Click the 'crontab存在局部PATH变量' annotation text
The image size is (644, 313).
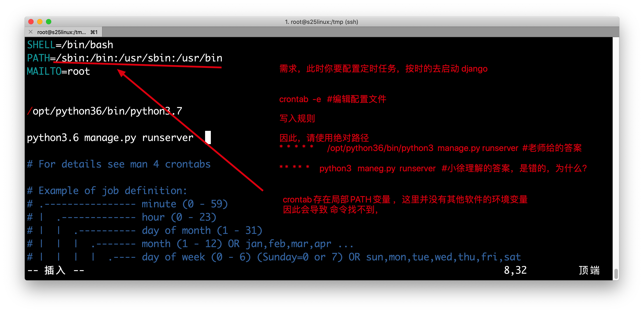[x=337, y=200]
